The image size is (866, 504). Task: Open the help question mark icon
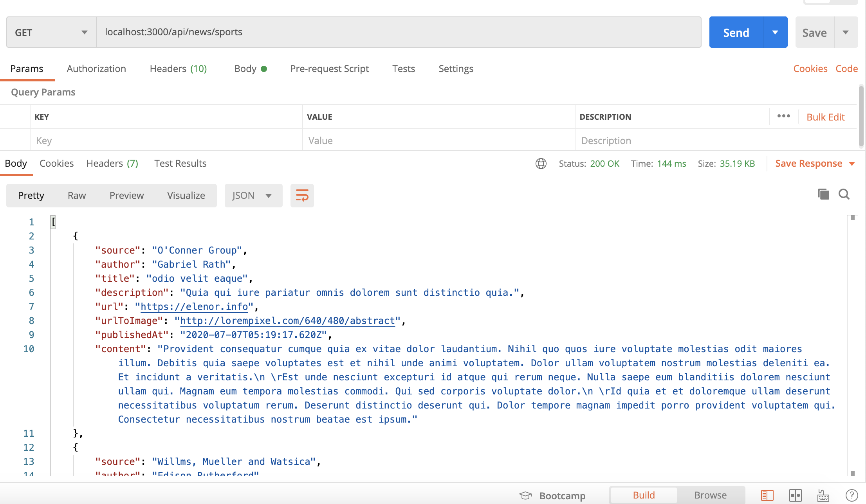[852, 495]
